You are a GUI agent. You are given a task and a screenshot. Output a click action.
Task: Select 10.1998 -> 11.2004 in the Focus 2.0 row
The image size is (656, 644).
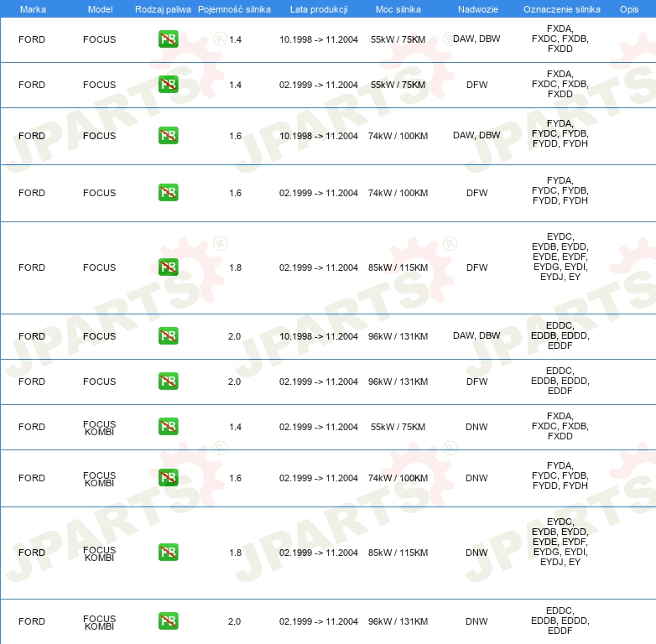[319, 336]
